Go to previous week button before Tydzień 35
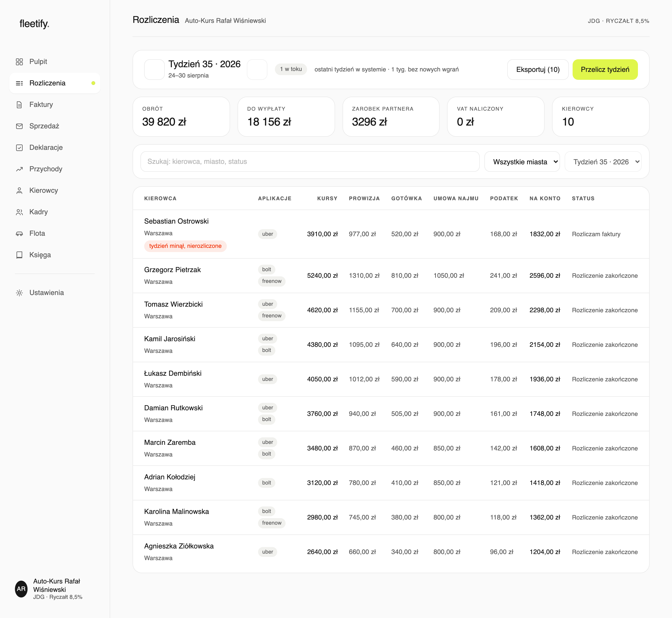Screen dimensions: 672x618 tap(154, 70)
